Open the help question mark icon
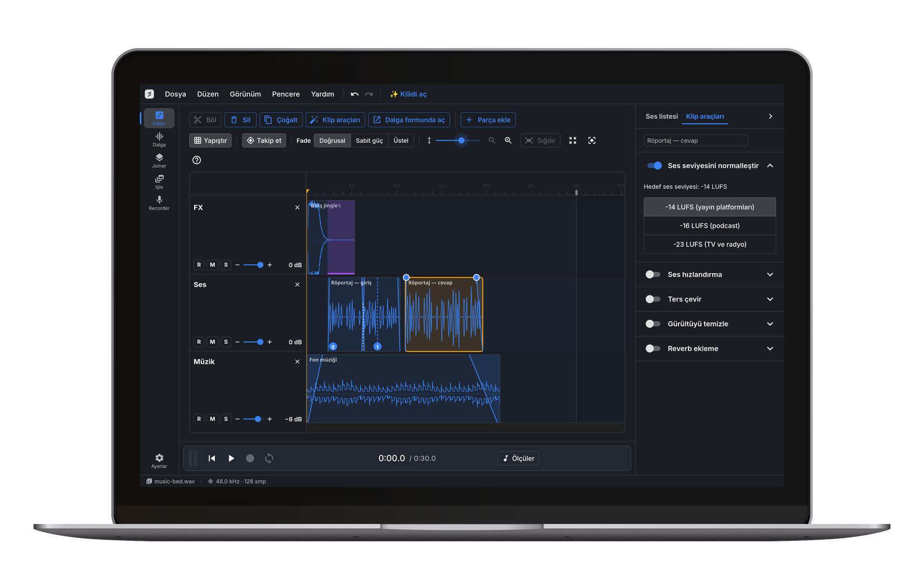The width and height of the screenshot is (924, 571). [196, 160]
